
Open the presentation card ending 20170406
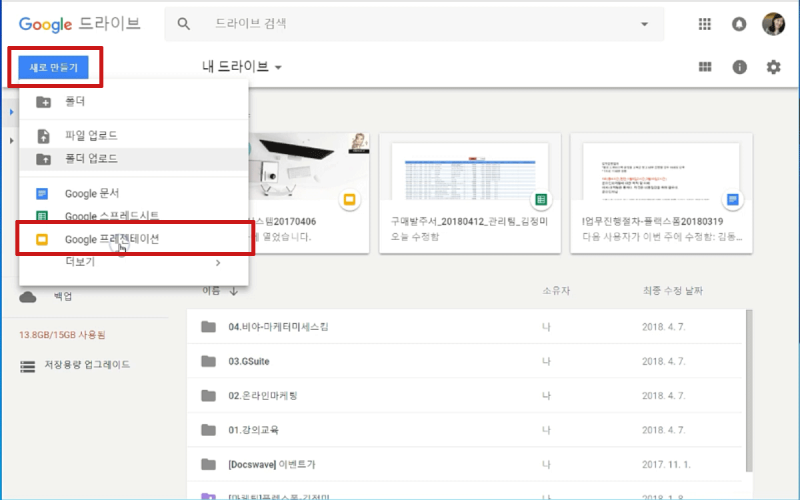309,193
